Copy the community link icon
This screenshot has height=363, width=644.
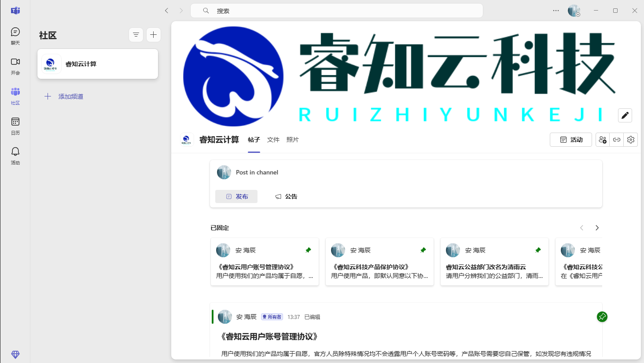click(x=617, y=140)
